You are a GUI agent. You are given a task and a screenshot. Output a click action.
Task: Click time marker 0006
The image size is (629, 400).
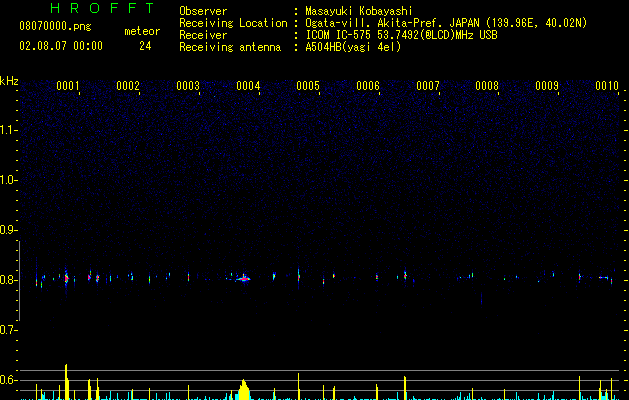click(368, 86)
